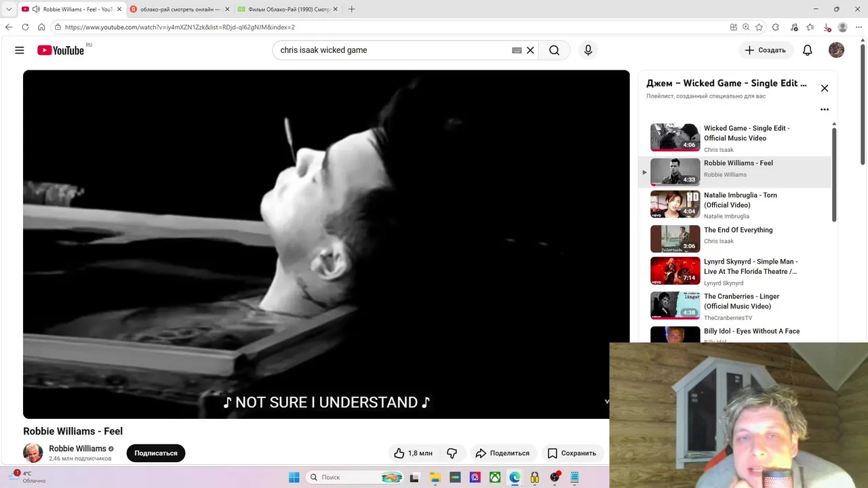Close the Robbie Williams browser tab
Screen dimensions: 868x488
tap(119, 9)
